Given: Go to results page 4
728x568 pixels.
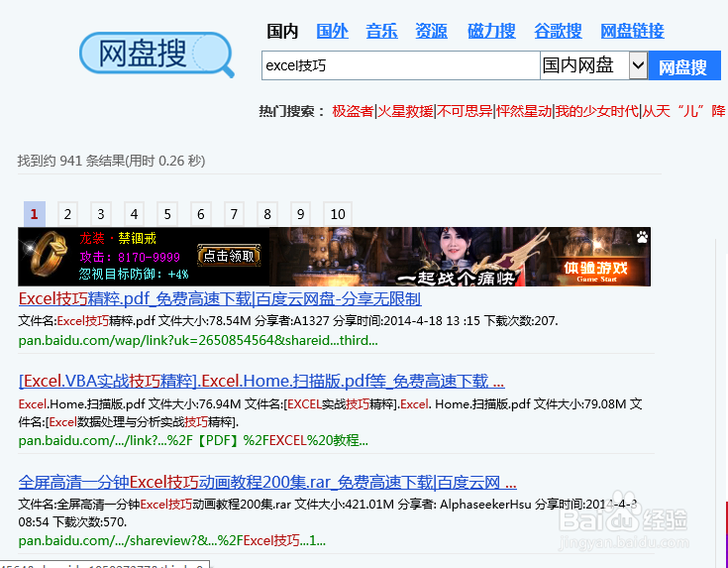Looking at the screenshot, I should coord(134,214).
